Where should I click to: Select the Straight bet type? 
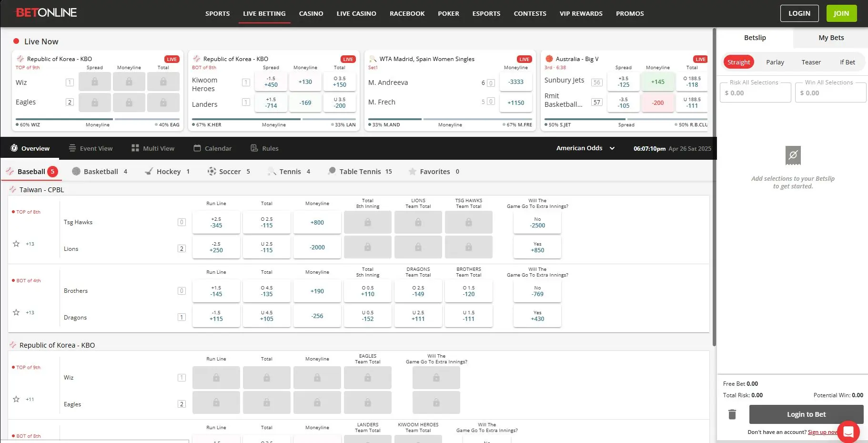[739, 62]
